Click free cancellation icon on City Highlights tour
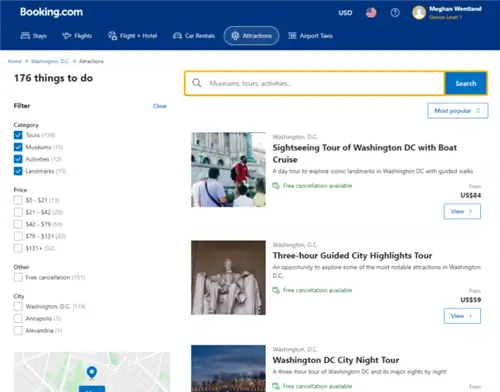 (x=276, y=290)
